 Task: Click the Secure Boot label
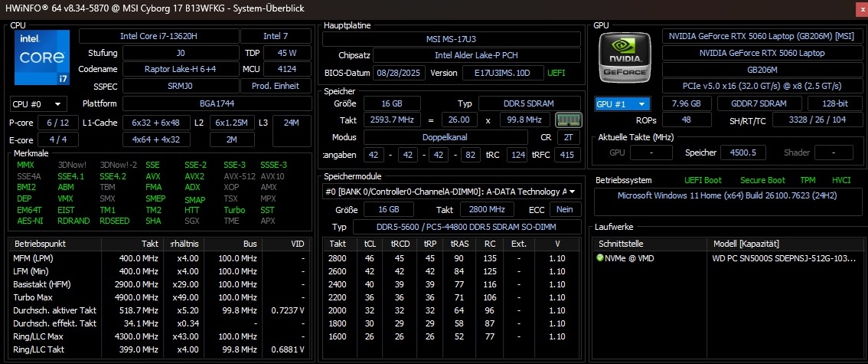[762, 180]
